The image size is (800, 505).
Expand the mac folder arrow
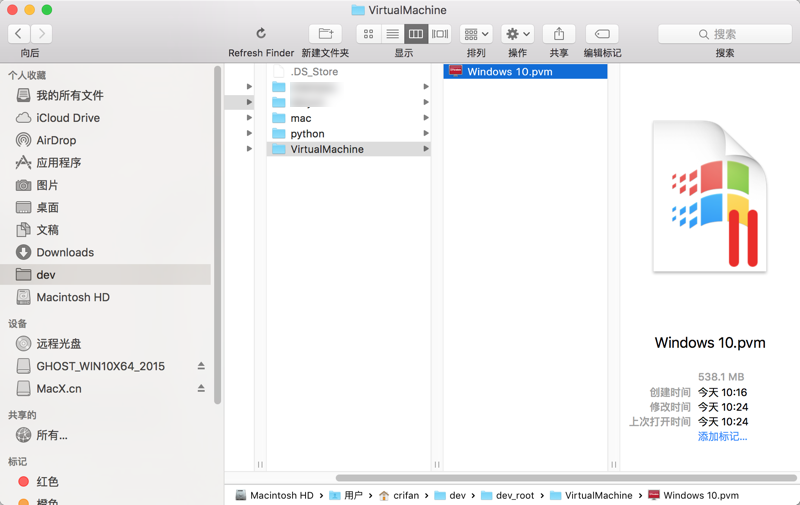pyautogui.click(x=426, y=118)
